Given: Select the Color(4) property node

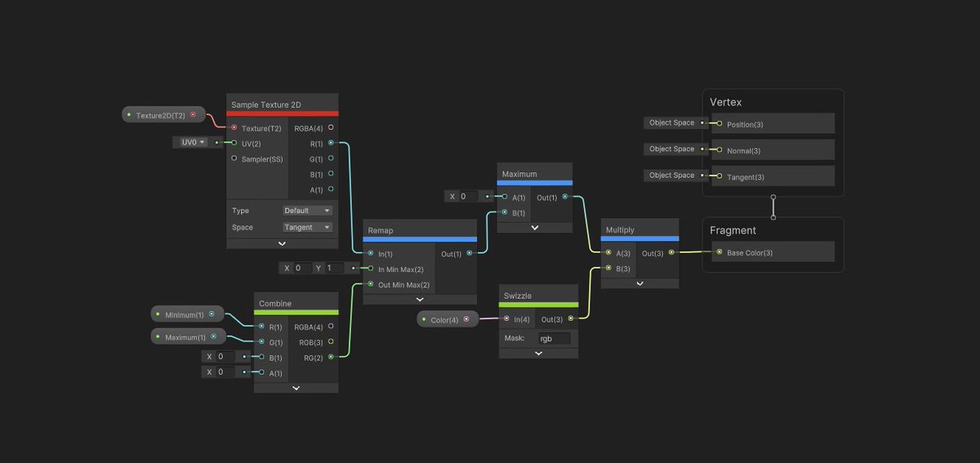Looking at the screenshot, I should 448,319.
